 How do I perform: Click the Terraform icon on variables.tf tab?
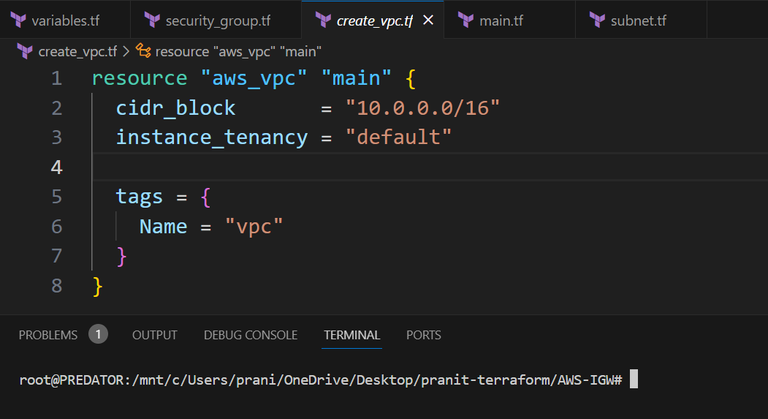pyautogui.click(x=17, y=20)
